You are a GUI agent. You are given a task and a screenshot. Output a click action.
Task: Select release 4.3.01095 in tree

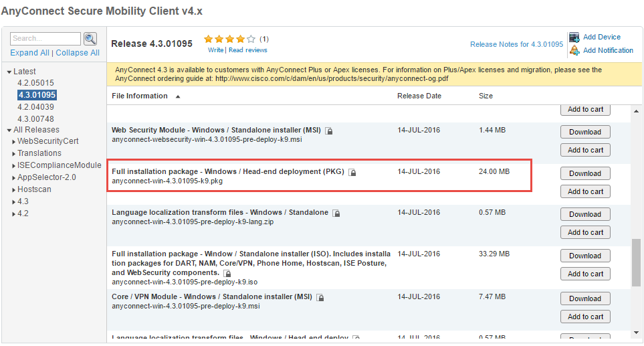point(37,95)
